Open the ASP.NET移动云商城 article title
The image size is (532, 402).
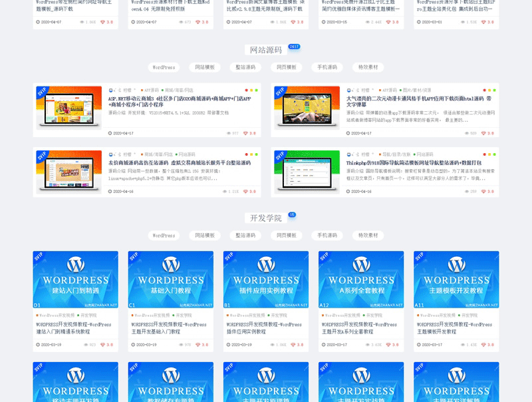[180, 102]
